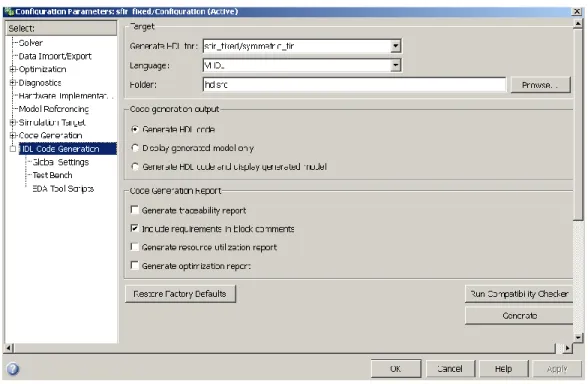Open EDA Tool Scripts page
The width and height of the screenshot is (588, 384).
63,189
